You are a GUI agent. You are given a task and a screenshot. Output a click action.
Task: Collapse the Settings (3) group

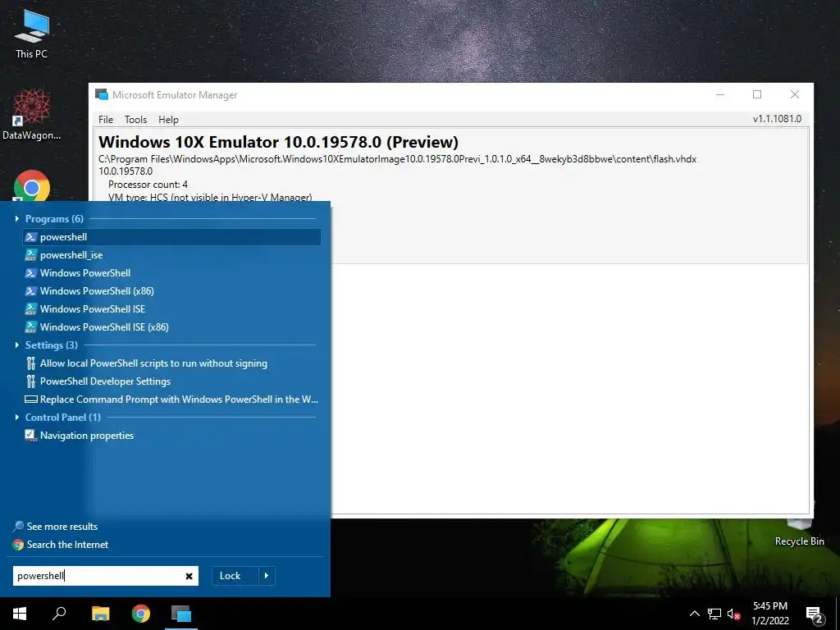[16, 345]
